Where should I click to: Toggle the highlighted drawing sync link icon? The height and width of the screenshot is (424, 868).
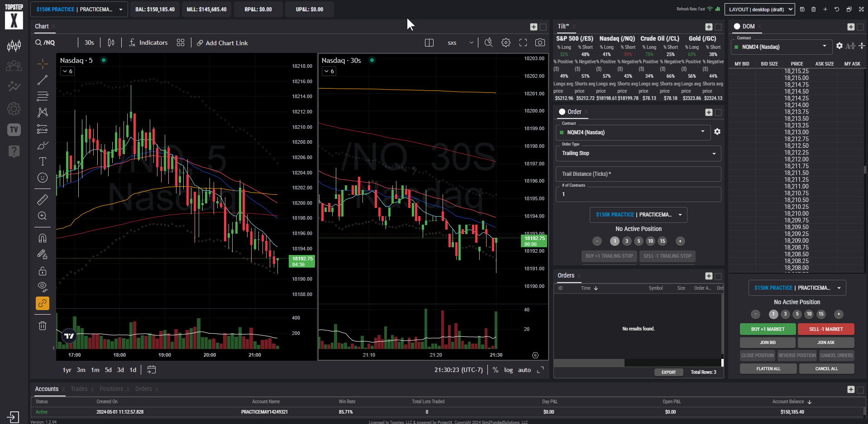(x=43, y=303)
